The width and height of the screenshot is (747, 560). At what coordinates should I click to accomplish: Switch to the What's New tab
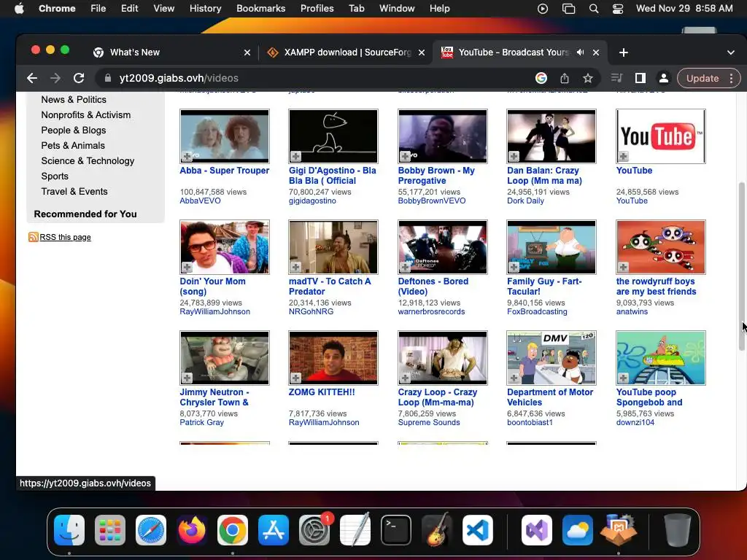pos(171,52)
